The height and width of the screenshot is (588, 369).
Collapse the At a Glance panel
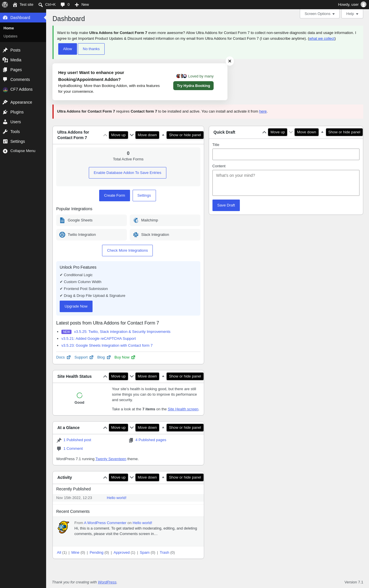tap(163, 428)
